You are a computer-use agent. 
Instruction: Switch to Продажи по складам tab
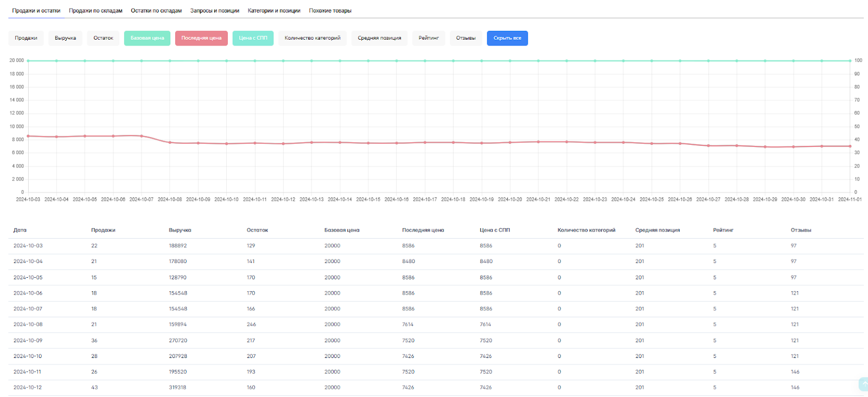[x=95, y=10]
